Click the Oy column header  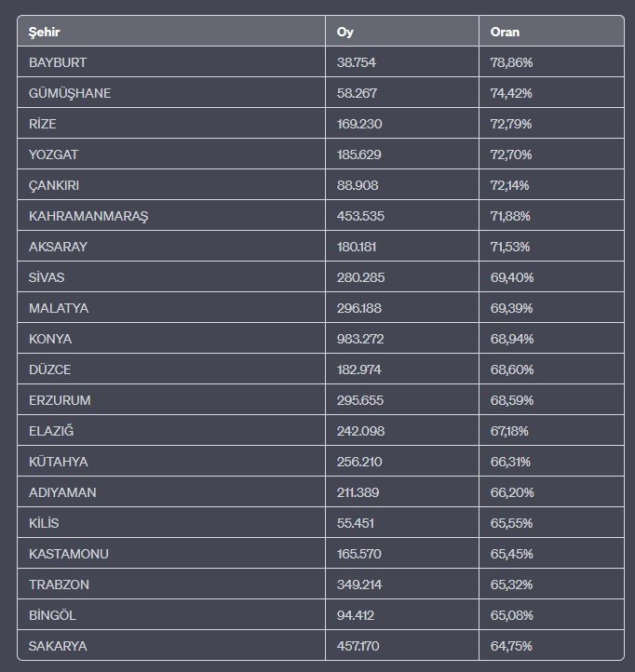345,32
